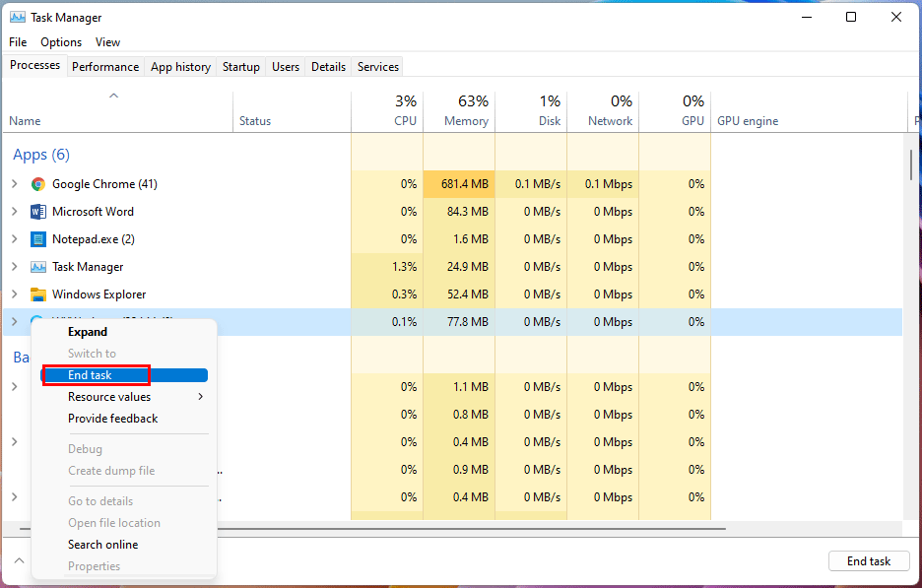This screenshot has width=922, height=588.
Task: Sort by the GPU engine column header
Action: coord(810,112)
